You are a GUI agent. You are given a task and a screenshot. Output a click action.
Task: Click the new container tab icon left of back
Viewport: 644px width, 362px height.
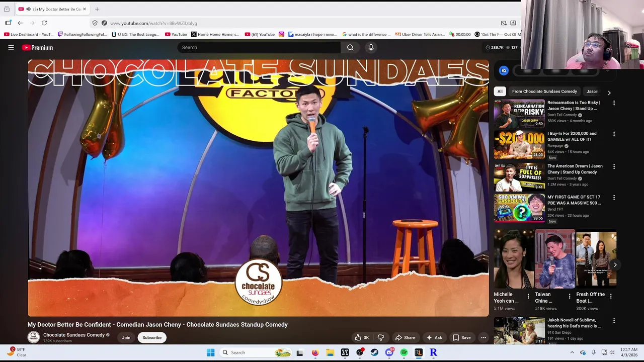[x=8, y=23]
